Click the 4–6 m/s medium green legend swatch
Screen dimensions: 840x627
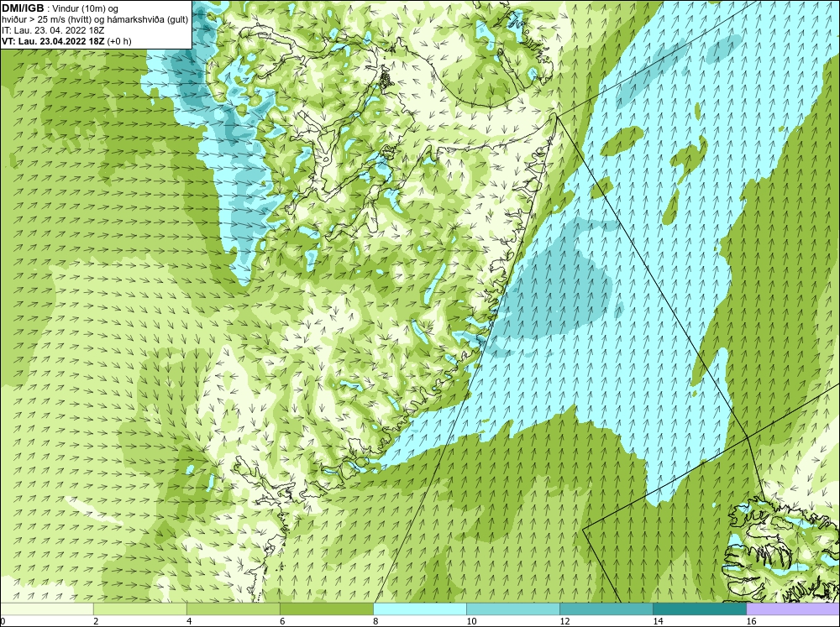[234, 609]
